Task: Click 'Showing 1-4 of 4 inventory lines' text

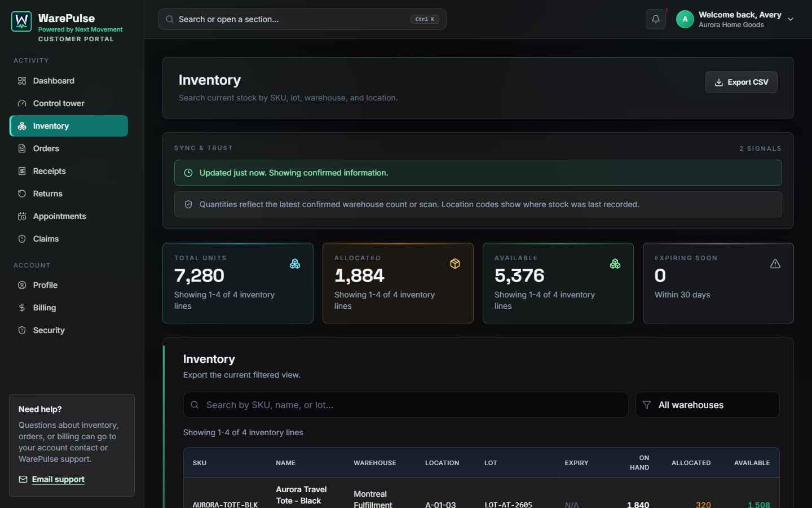Action: point(243,432)
